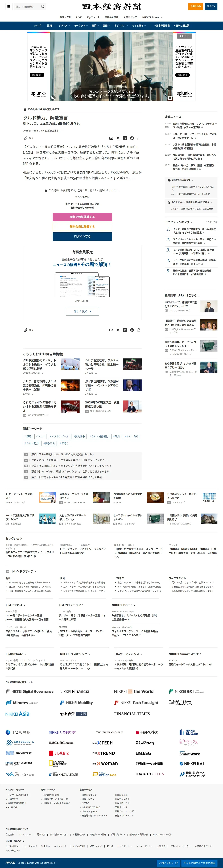Close the Splunk advertisement
This screenshot has height=868, width=223.
pos(185,36)
